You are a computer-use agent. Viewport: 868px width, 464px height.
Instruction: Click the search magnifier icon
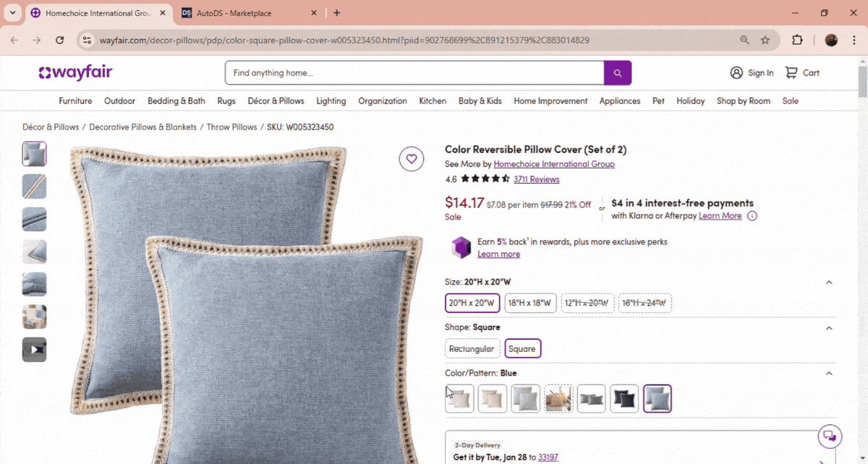click(x=617, y=73)
